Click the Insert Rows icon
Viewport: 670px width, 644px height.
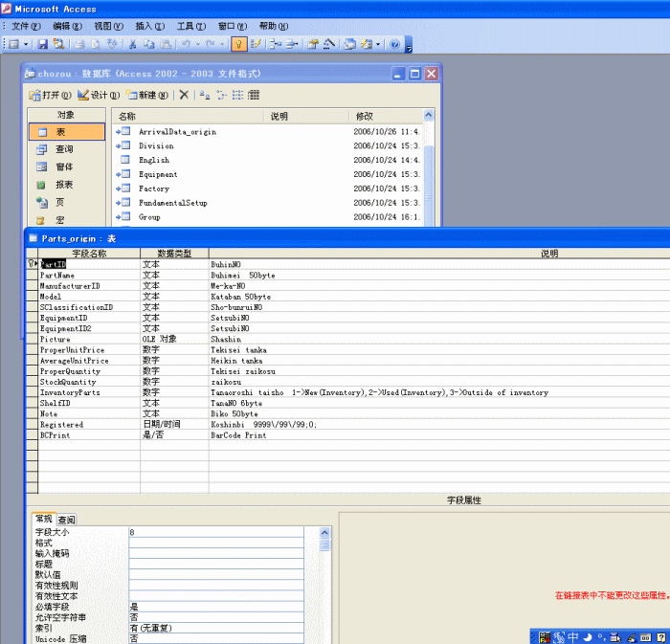click(276, 44)
